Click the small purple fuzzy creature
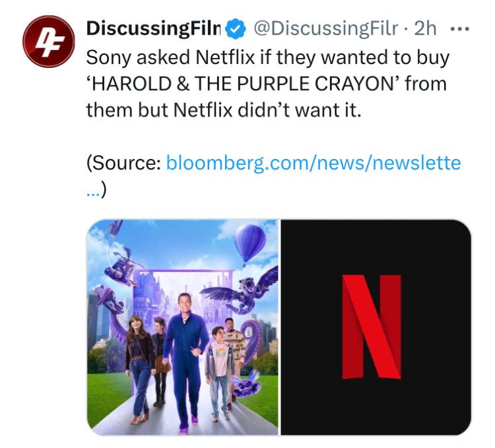Viewport: 495px width, 448px height. tap(248, 385)
